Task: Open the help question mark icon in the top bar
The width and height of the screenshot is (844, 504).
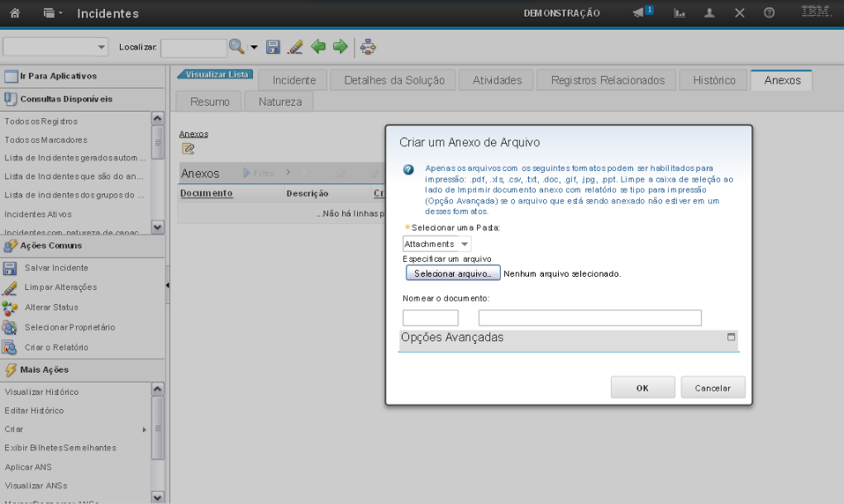Action: point(769,13)
